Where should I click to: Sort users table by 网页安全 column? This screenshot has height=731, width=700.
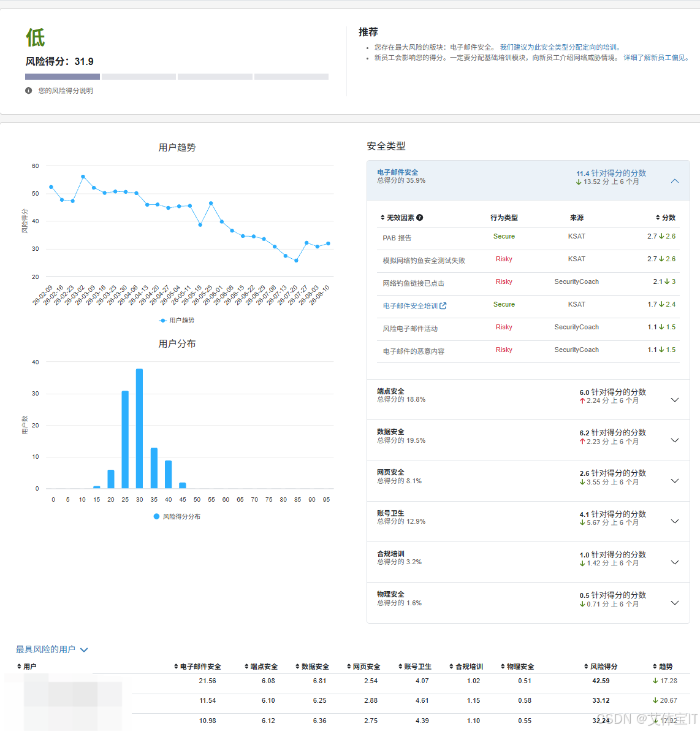click(363, 666)
